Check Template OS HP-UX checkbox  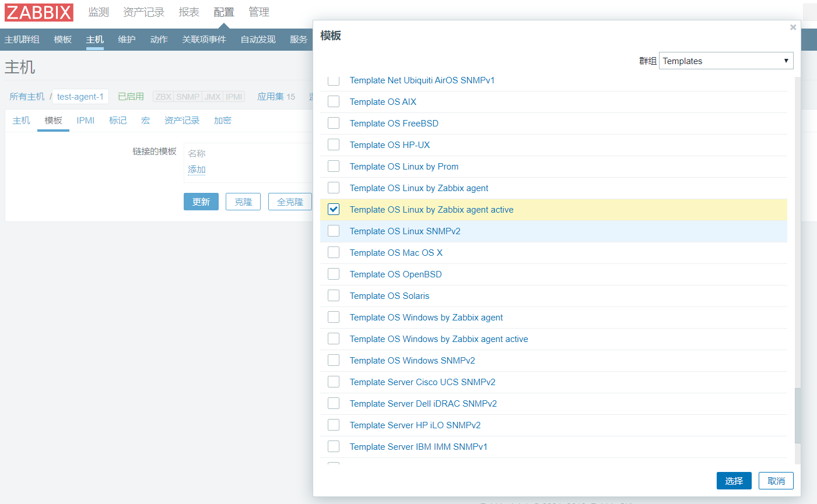[334, 144]
